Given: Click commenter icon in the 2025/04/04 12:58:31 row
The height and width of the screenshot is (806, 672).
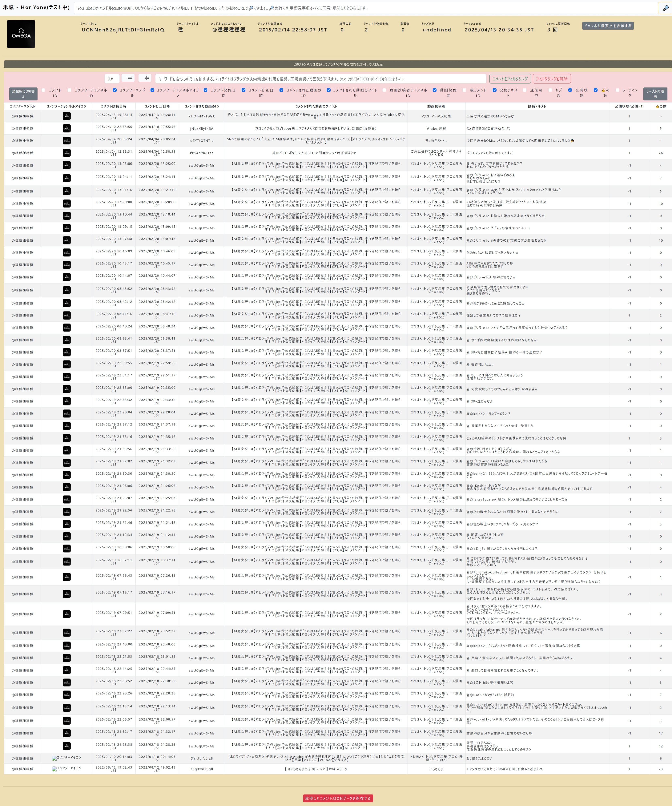Looking at the screenshot, I should [x=66, y=153].
